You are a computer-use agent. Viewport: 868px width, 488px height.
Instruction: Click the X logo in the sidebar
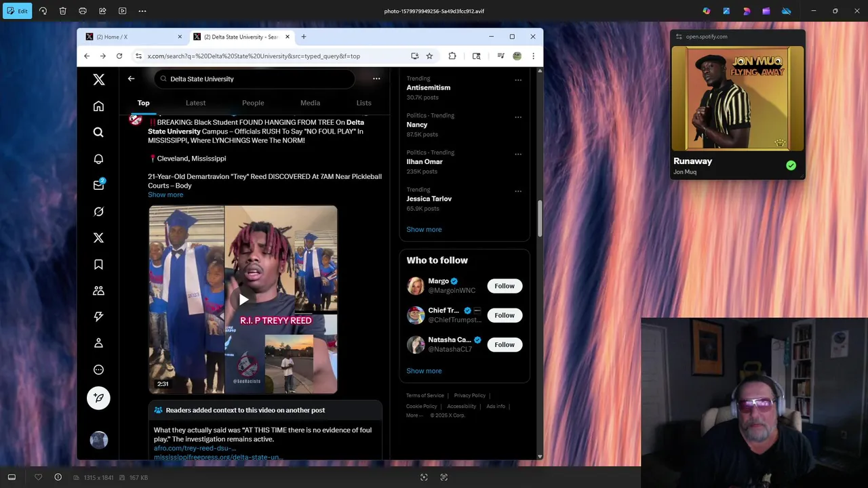99,79
